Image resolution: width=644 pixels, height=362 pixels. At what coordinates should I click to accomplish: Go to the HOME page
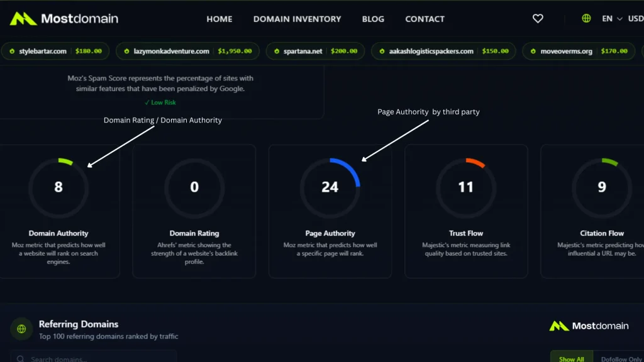(x=219, y=19)
